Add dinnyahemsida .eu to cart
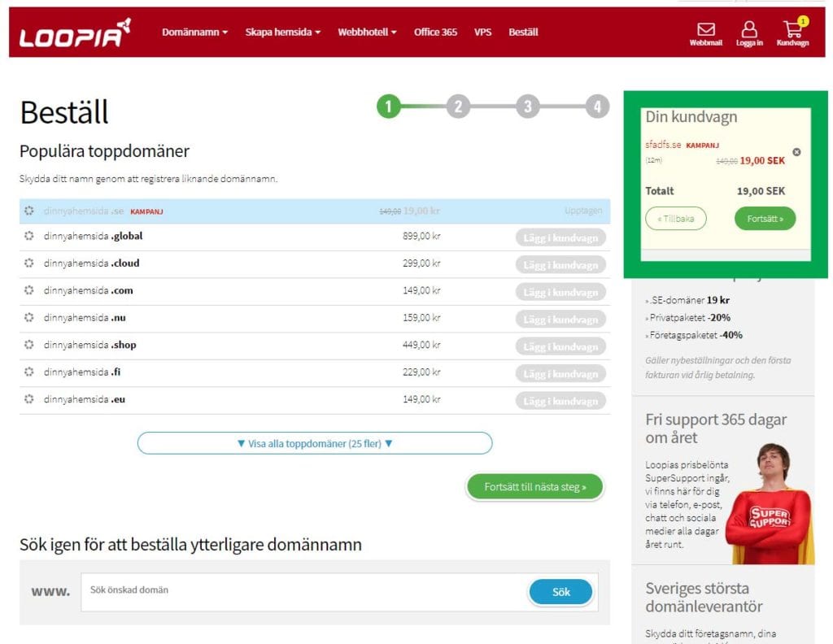 (560, 401)
